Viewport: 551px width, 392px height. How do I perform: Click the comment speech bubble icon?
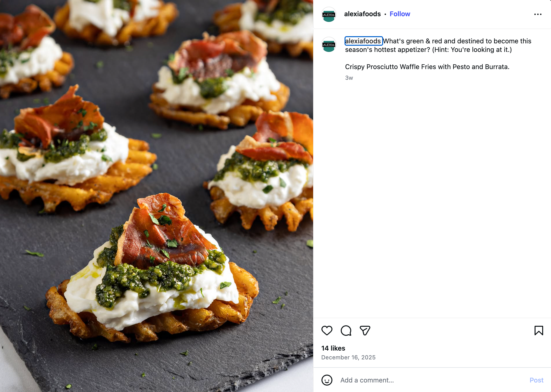pyautogui.click(x=346, y=331)
